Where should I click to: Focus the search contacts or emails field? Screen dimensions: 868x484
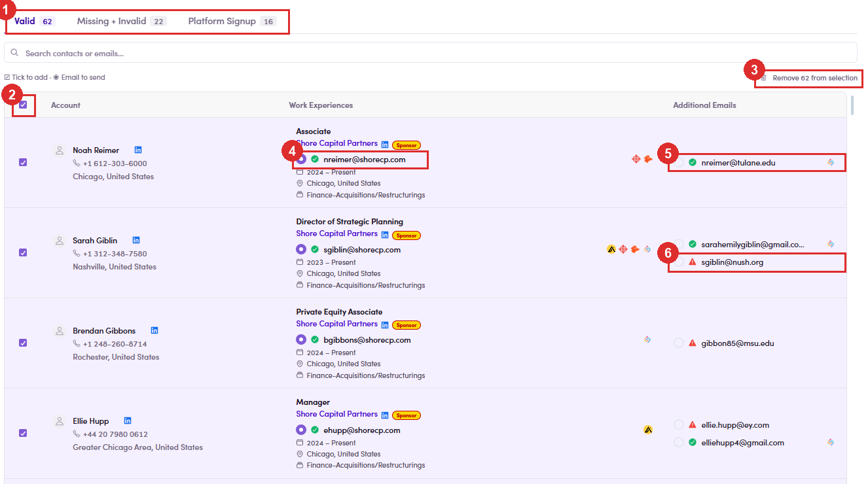[431, 53]
